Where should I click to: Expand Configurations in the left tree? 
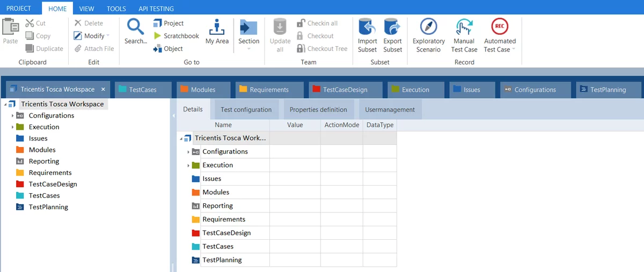(x=12, y=115)
